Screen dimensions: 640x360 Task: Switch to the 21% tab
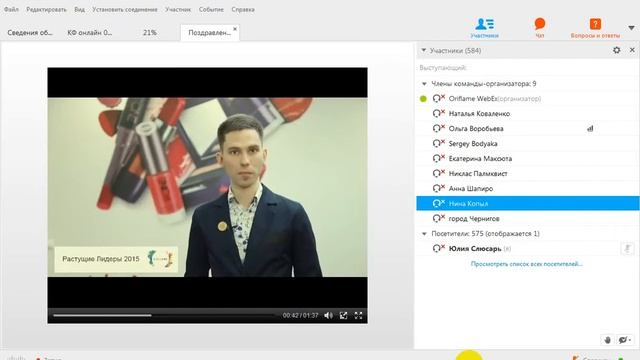(x=150, y=33)
